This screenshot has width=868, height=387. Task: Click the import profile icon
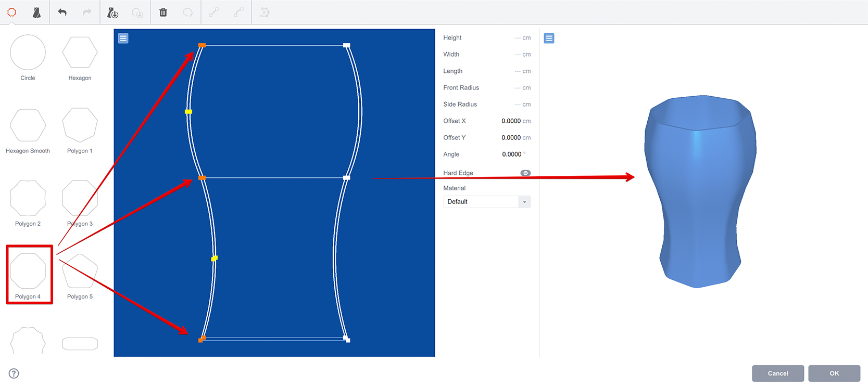point(112,12)
